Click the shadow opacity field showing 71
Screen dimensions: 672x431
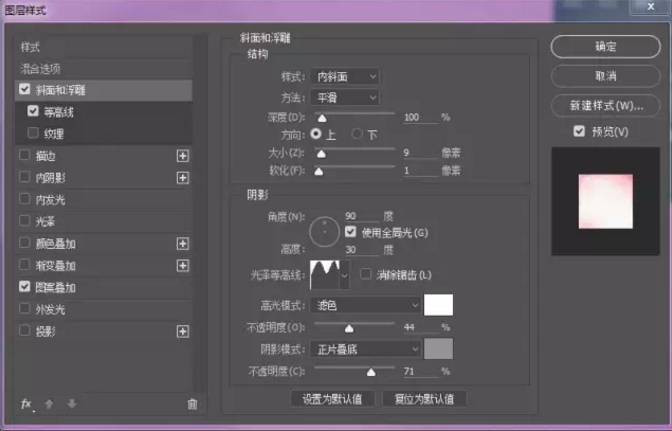421,371
